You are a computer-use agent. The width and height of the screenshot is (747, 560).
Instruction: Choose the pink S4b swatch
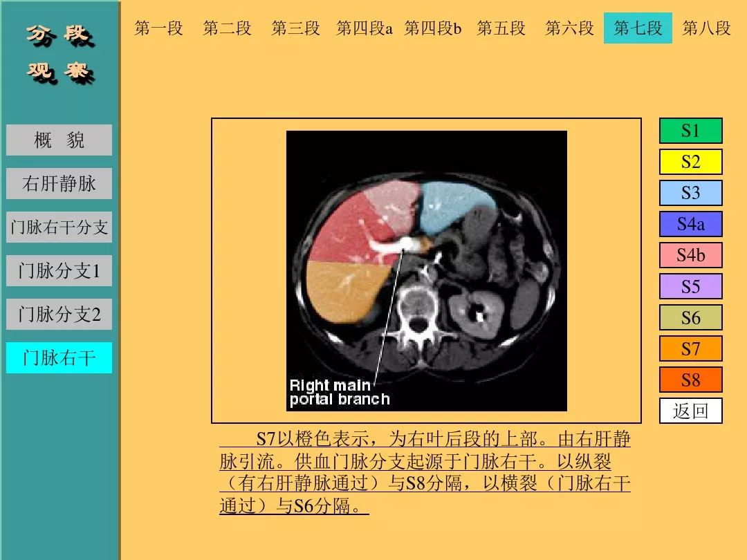click(690, 255)
